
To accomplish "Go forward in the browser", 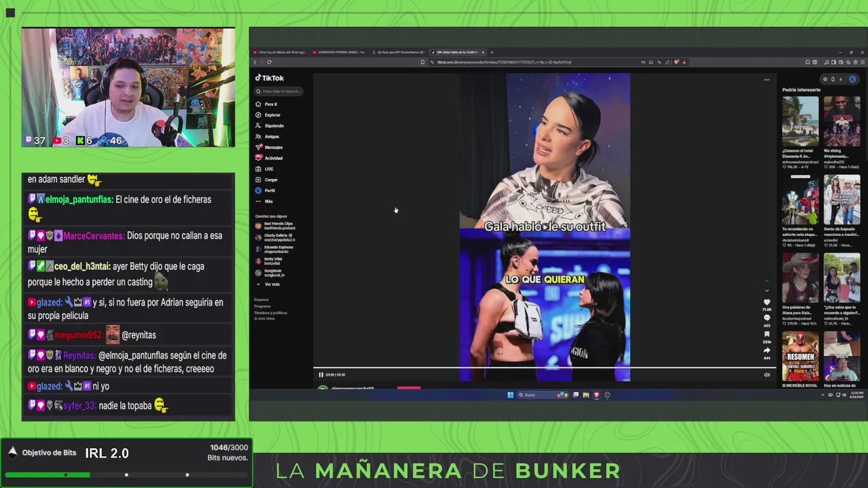I will click(262, 62).
